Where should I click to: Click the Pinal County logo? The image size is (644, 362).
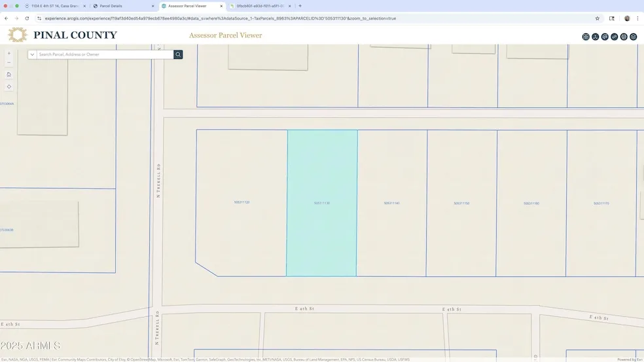62,35
